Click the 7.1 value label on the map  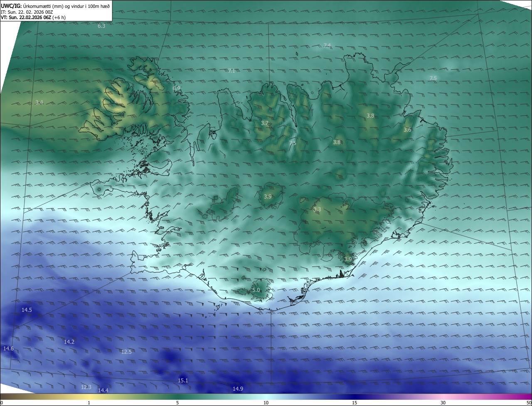232,71
